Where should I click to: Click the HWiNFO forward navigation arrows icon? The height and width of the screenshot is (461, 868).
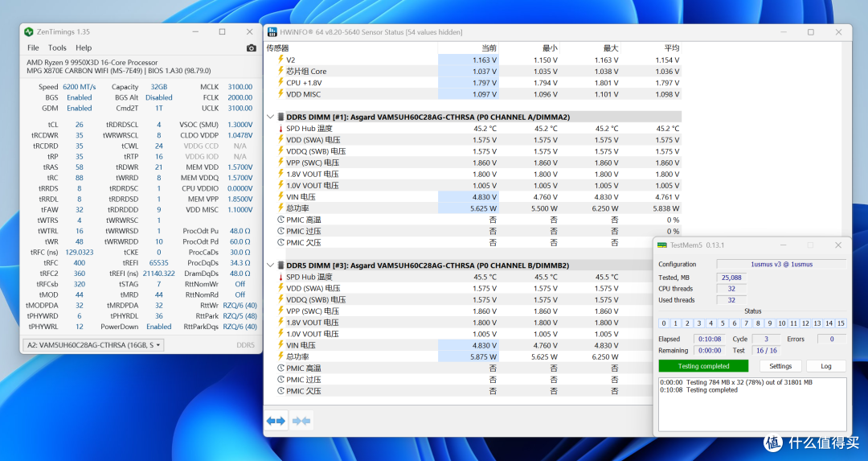click(276, 421)
